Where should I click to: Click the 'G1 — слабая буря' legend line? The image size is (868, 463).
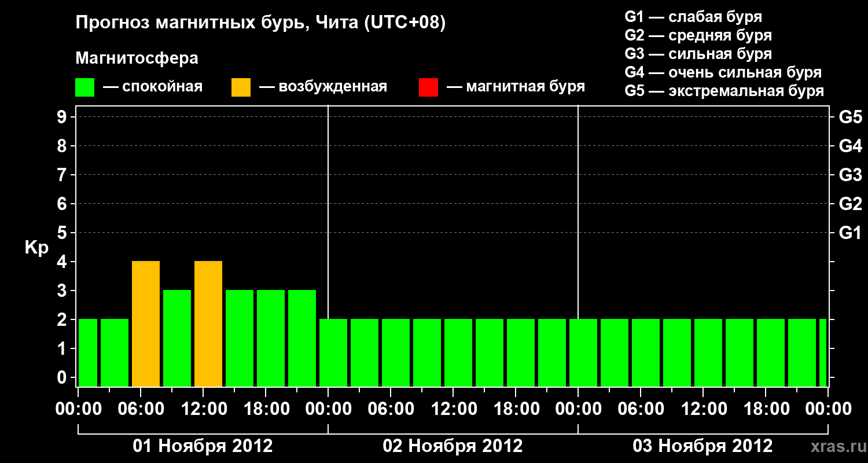(x=693, y=17)
